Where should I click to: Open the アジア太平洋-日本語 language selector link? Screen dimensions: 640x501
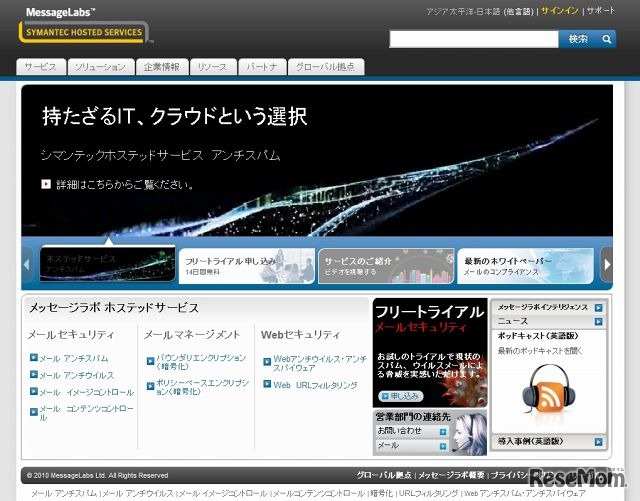pyautogui.click(x=480, y=12)
